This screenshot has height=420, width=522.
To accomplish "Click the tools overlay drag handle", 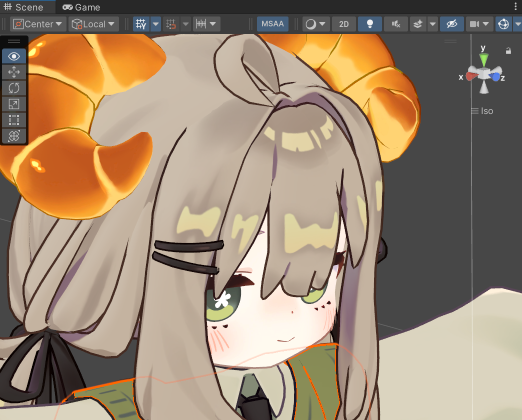I will click(x=14, y=41).
